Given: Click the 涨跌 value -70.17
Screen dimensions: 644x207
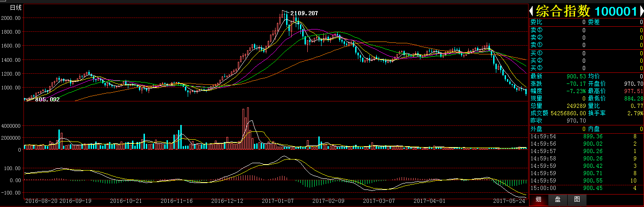Looking at the screenshot, I should tap(576, 83).
